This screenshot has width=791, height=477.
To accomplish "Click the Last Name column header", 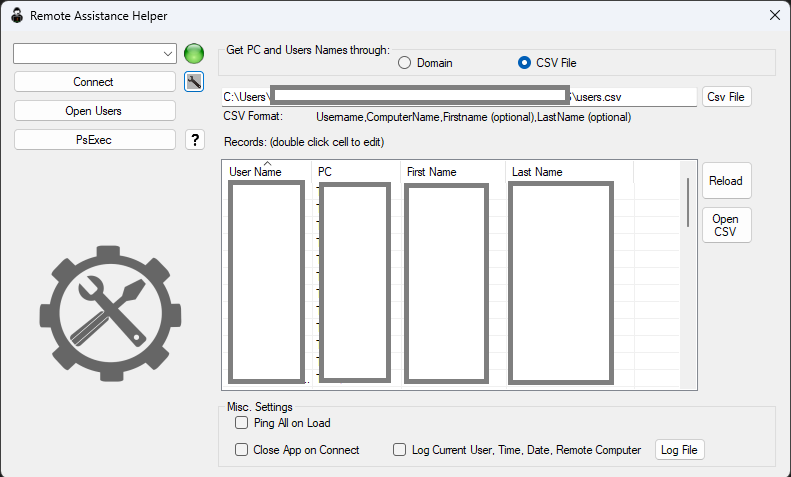I will click(x=570, y=171).
